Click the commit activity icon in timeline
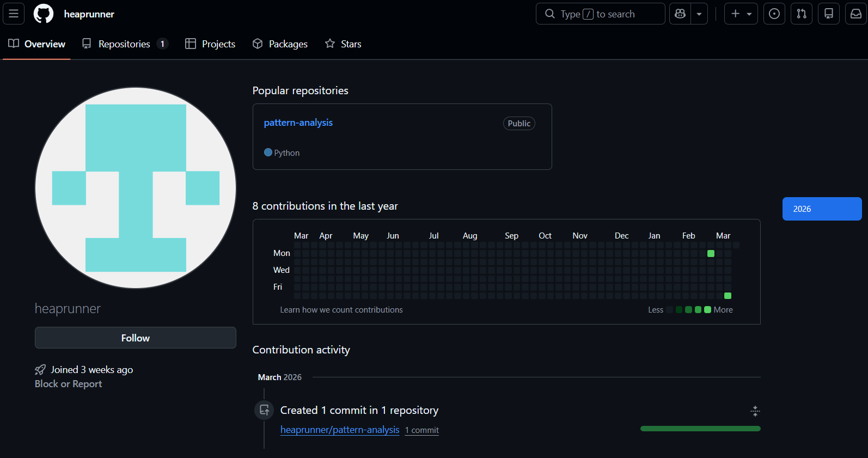Viewport: 868px width, 458px height. [x=264, y=410]
